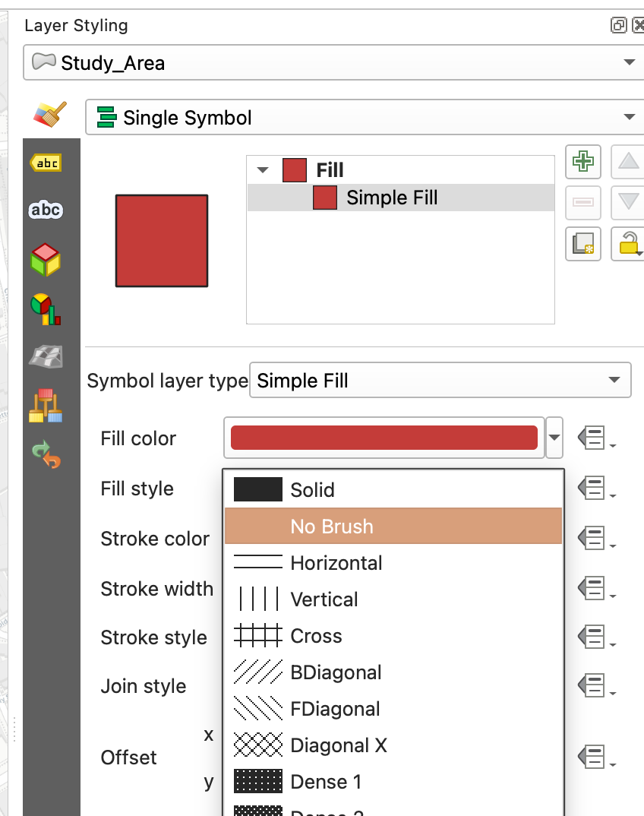
Task: Open the Masks tab icon
Action: click(46, 210)
